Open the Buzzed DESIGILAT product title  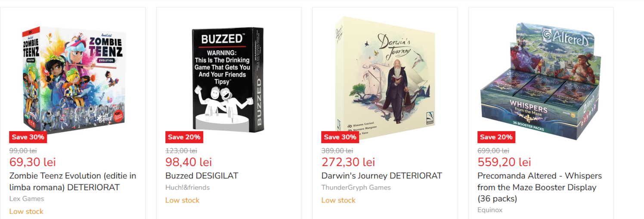pos(201,176)
